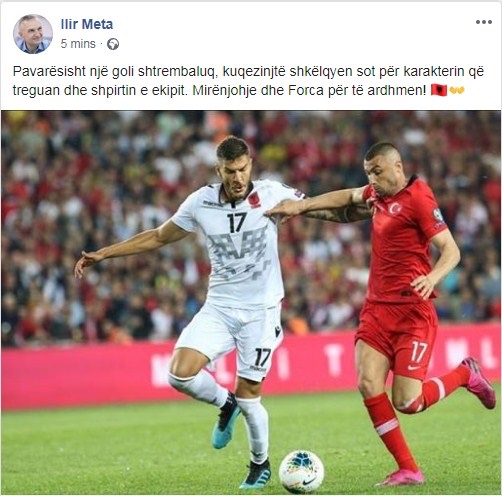Click the soccer ball in the photo
The width and height of the screenshot is (502, 496).
click(301, 471)
